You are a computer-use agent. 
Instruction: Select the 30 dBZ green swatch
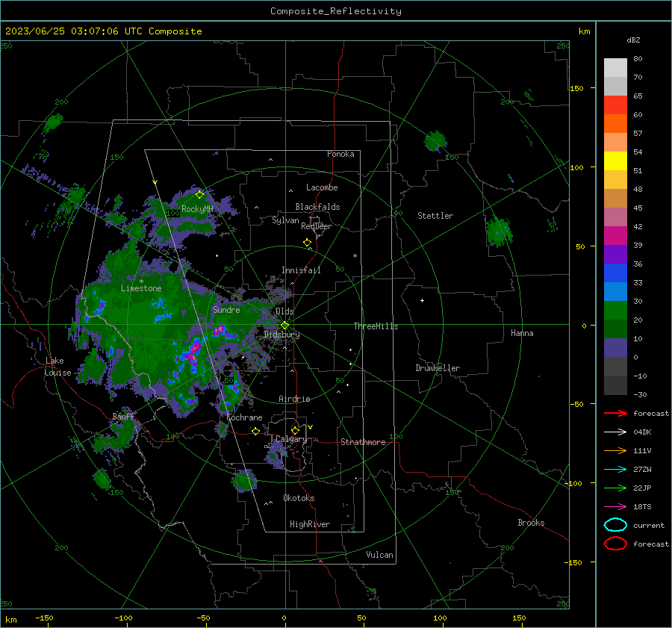[615, 311]
